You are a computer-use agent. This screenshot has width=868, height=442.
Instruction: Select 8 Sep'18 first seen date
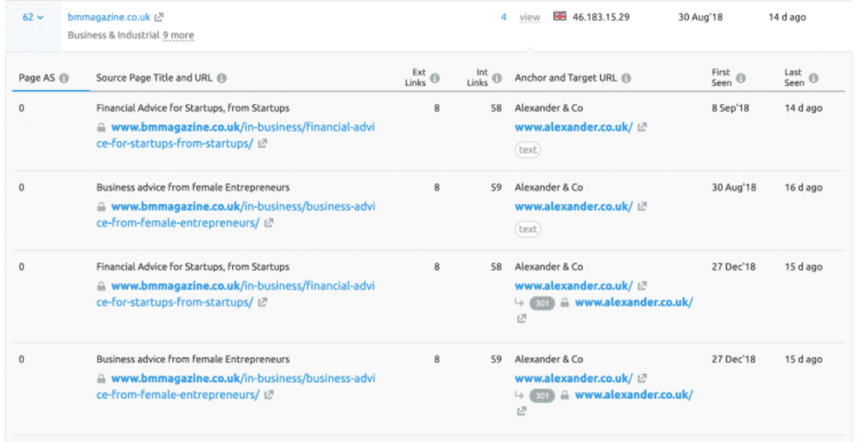(x=730, y=108)
